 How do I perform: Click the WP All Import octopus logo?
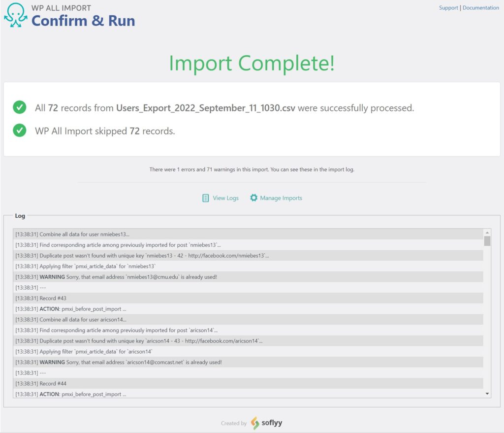15,15
